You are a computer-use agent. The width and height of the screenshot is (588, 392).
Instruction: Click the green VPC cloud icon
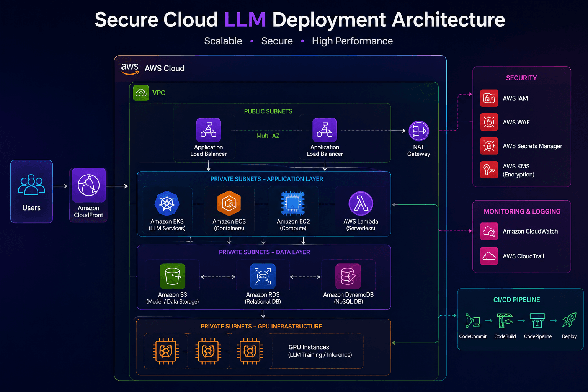pyautogui.click(x=141, y=93)
